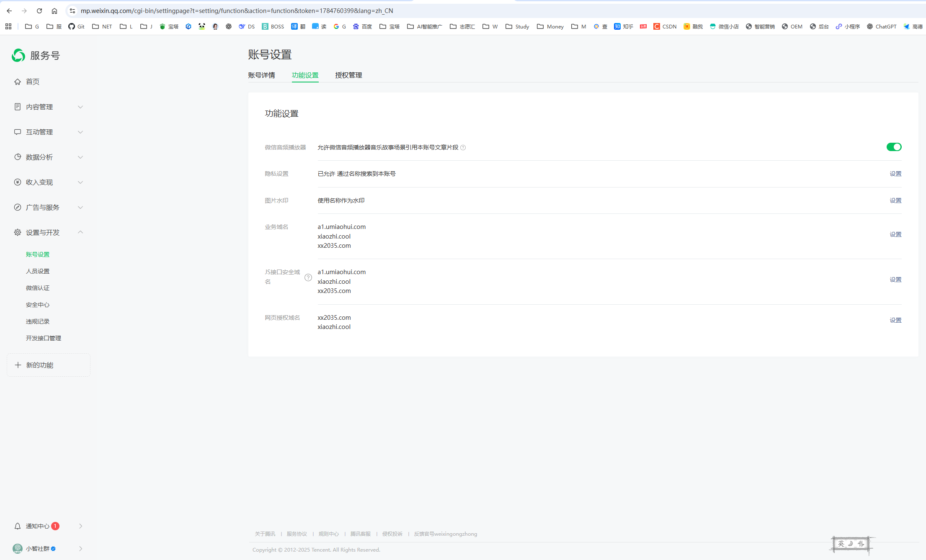Open the 授权管理 tab

[x=348, y=75]
